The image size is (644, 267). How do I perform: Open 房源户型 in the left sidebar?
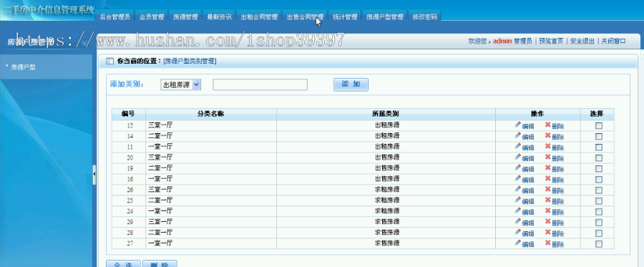coord(23,67)
